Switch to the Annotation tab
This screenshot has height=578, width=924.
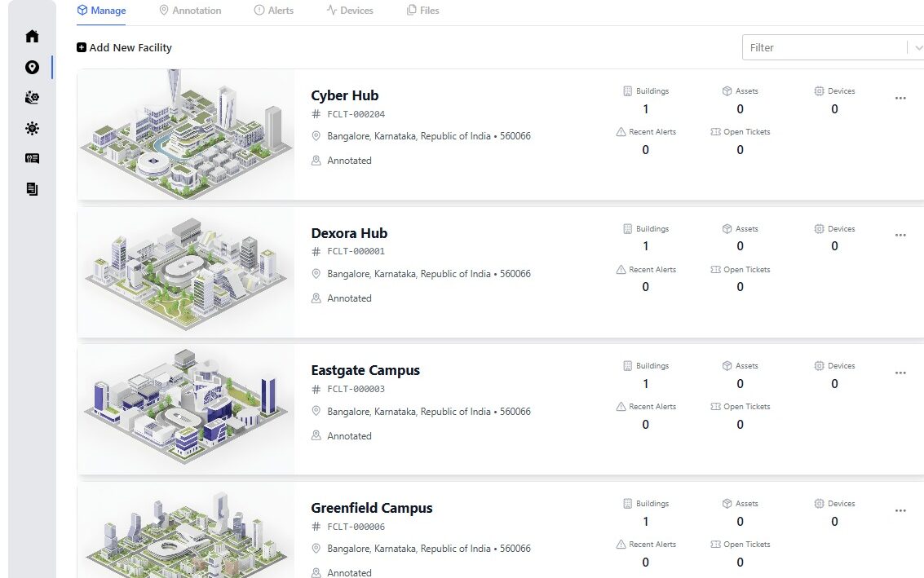195,10
